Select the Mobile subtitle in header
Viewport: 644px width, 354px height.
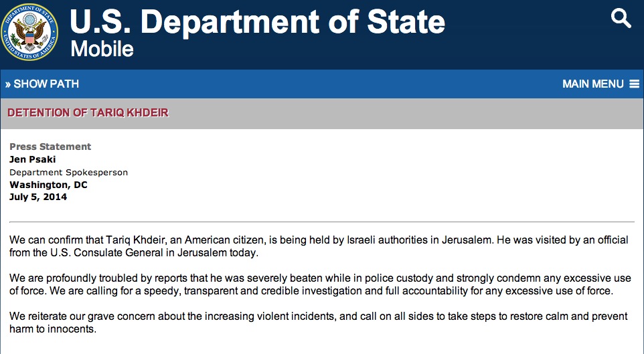click(x=102, y=49)
